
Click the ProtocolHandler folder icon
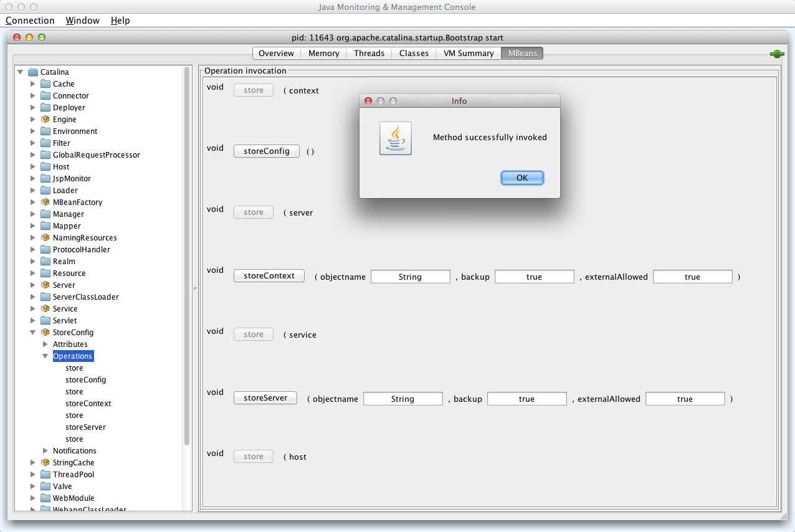point(45,250)
